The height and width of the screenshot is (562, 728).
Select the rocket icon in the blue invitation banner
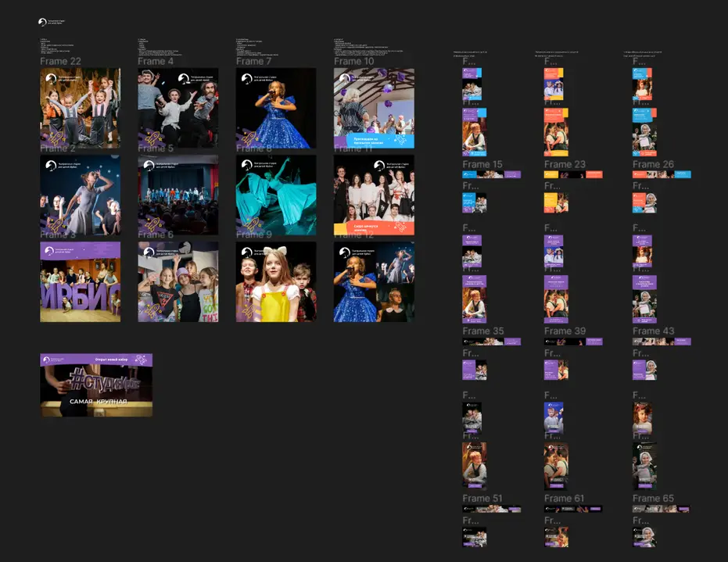point(401,140)
